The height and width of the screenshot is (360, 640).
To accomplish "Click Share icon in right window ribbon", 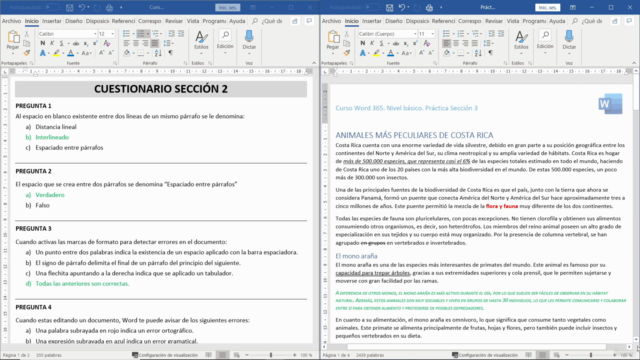I will (615, 21).
